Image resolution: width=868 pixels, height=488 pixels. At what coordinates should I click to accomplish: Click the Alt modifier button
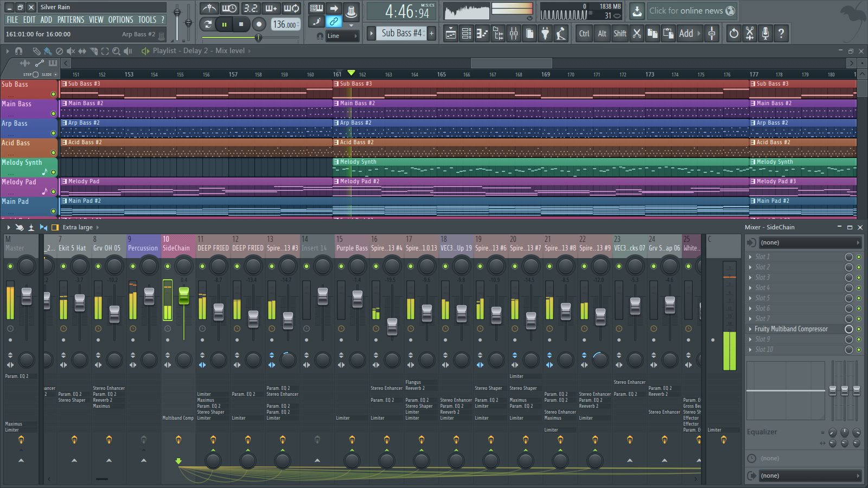coord(602,34)
